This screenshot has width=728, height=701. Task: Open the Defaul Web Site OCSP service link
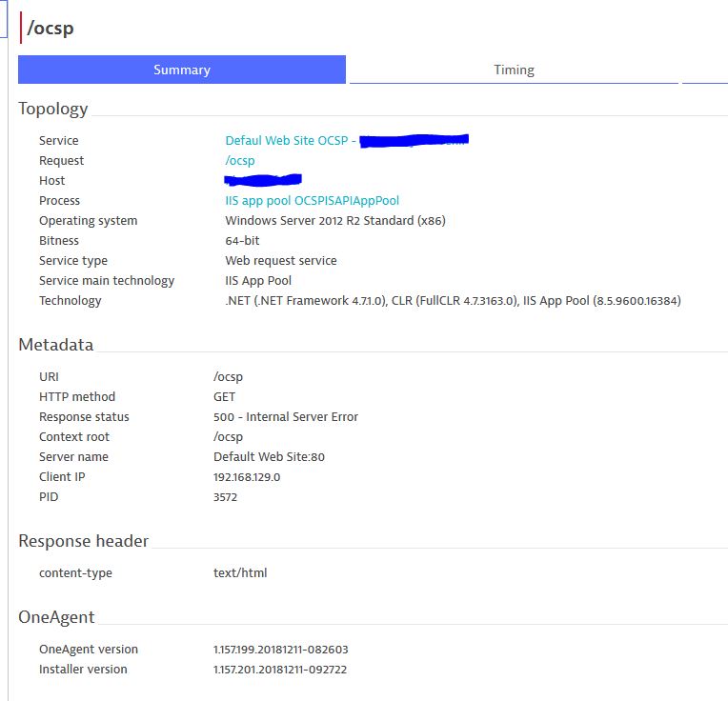click(290, 141)
